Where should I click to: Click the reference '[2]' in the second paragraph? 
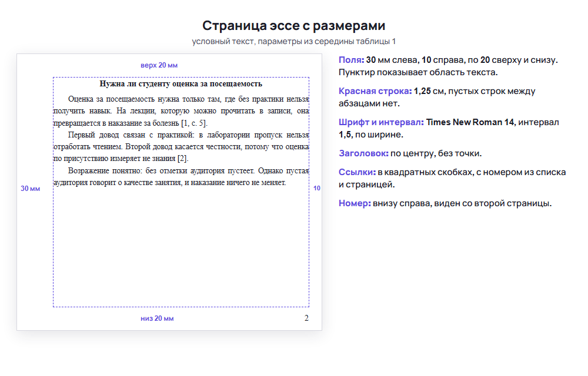[183, 159]
